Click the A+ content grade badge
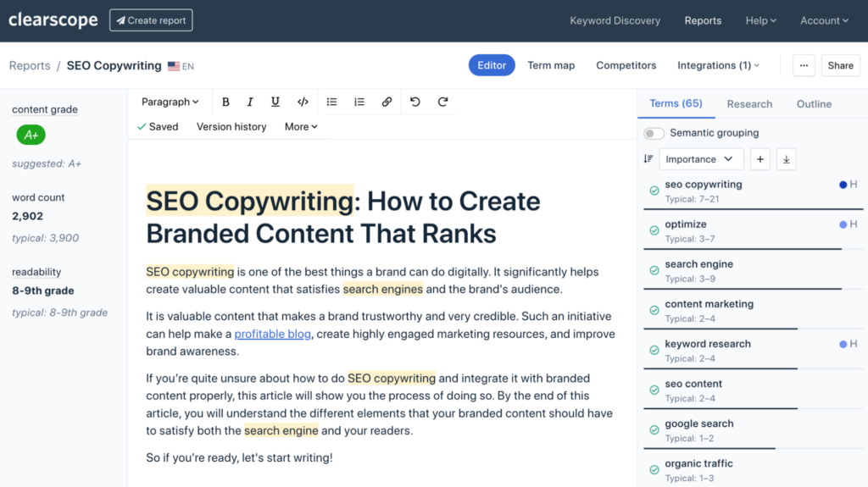 (31, 135)
